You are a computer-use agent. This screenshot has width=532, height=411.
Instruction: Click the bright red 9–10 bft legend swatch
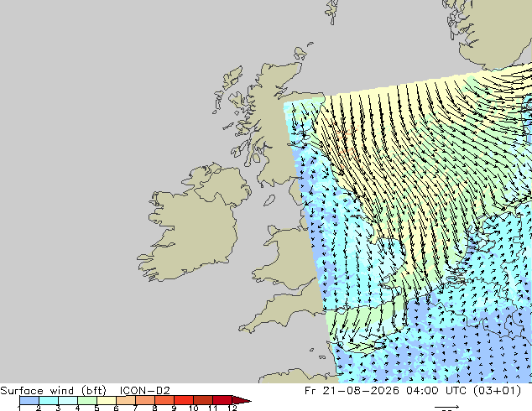coord(184,400)
